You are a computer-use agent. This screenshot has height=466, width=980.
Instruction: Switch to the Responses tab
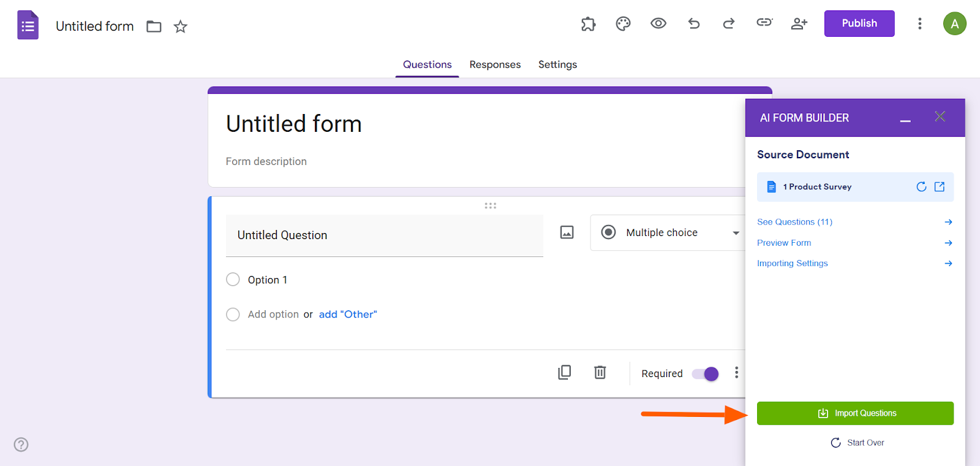(x=495, y=64)
